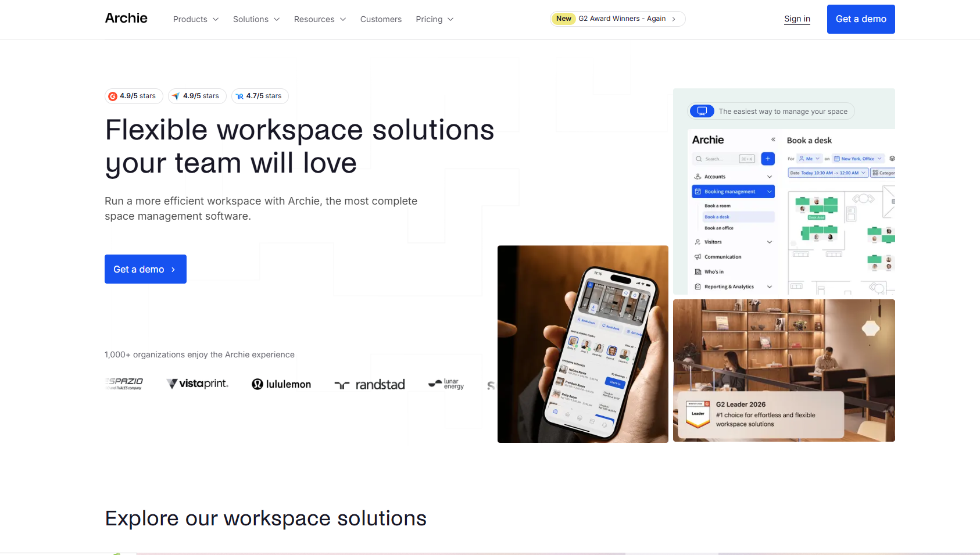Click the Randstad logo
This screenshot has width=980, height=555.
(370, 385)
